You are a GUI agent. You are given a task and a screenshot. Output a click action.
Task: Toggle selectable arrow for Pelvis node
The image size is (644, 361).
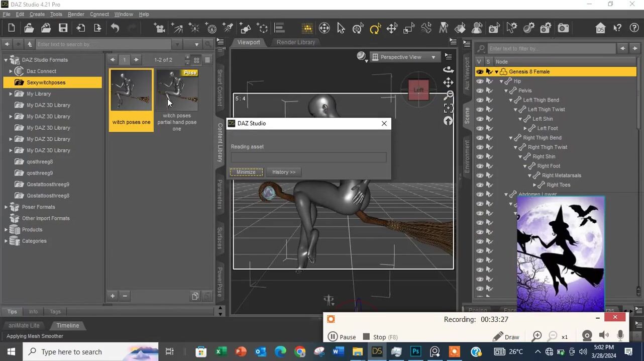tap(489, 91)
